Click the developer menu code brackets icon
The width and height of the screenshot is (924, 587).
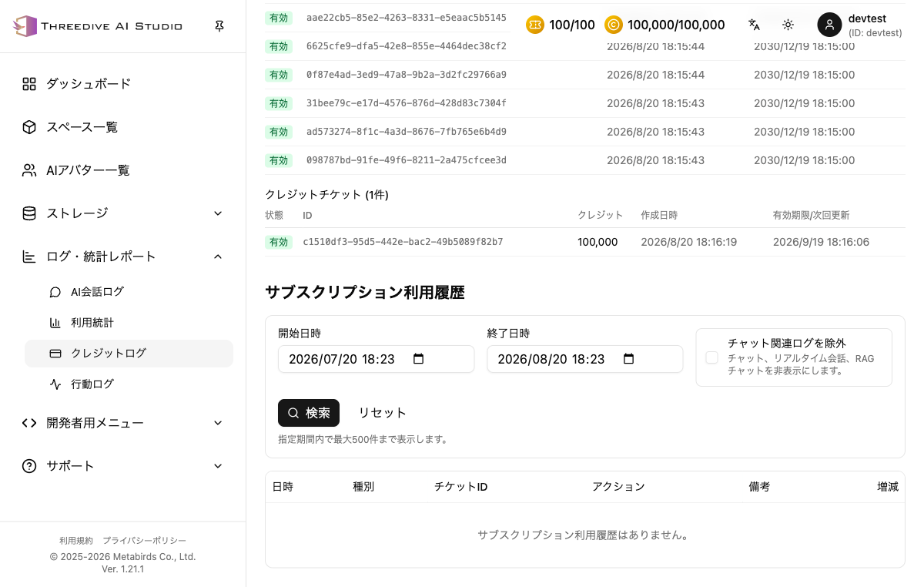tap(29, 423)
